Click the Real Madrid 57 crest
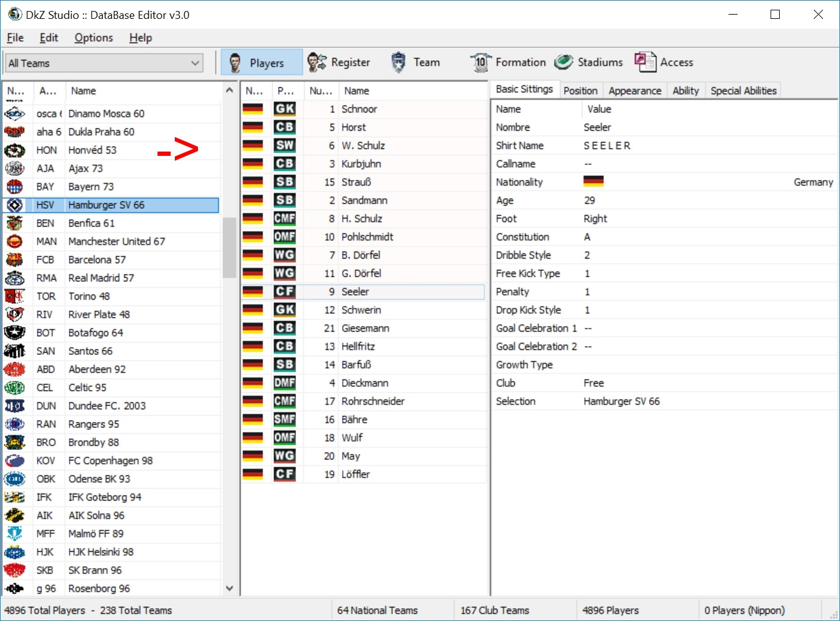 [15, 278]
